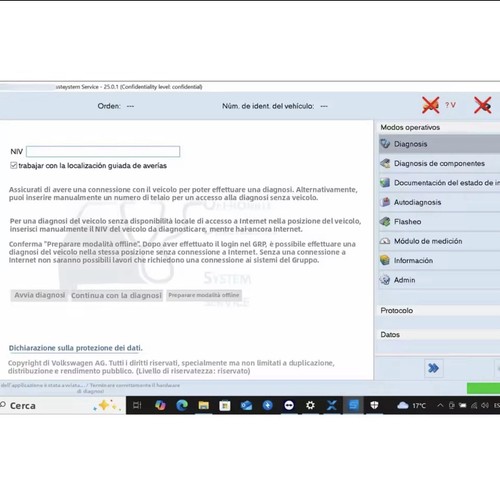Click Preparare modalità offline button
Image resolution: width=500 pixels, height=494 pixels.
tap(204, 295)
